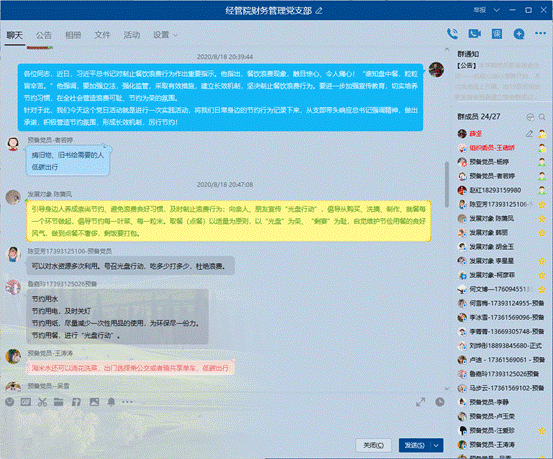Open more options three dots top right

click(x=540, y=34)
